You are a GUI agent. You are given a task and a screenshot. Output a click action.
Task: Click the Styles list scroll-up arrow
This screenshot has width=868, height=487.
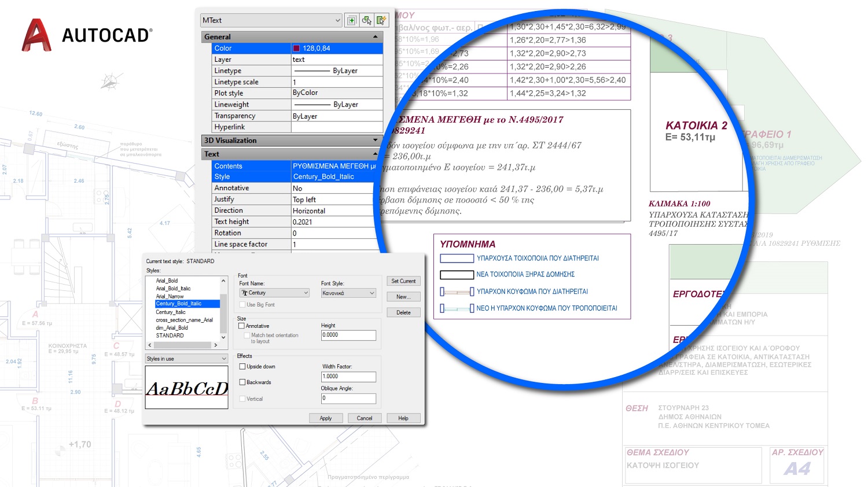(x=223, y=281)
